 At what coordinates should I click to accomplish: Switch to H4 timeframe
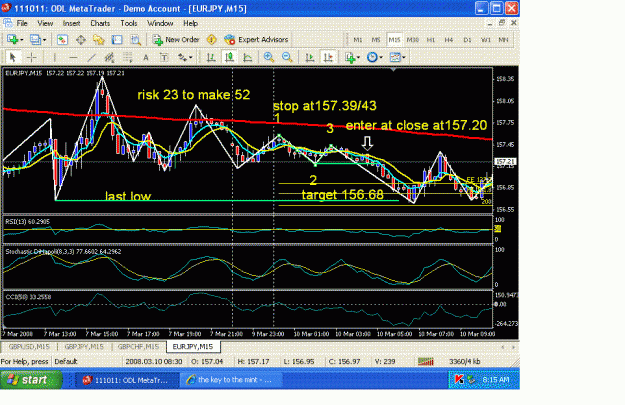click(449, 40)
